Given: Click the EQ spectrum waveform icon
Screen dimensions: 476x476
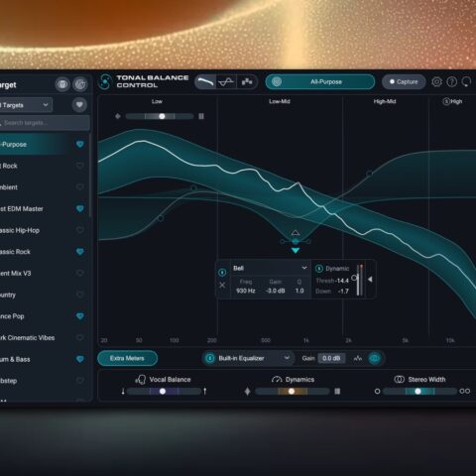Looking at the screenshot, I should (358, 358).
